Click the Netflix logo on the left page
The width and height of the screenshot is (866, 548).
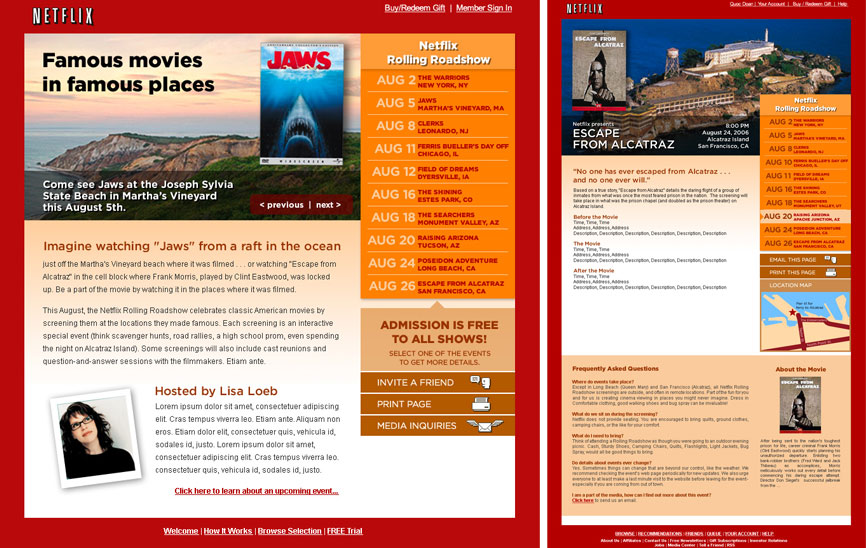tap(63, 16)
